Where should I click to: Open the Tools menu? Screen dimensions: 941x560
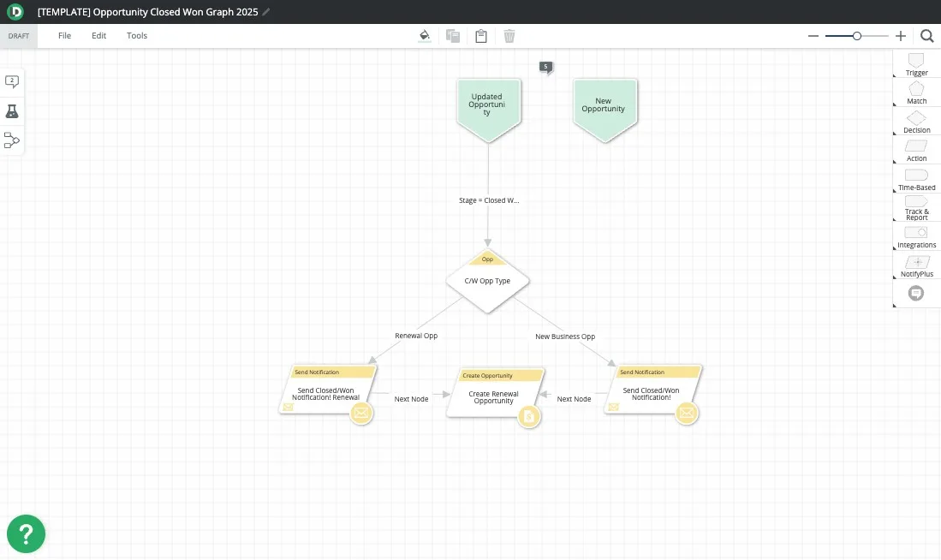tap(137, 36)
